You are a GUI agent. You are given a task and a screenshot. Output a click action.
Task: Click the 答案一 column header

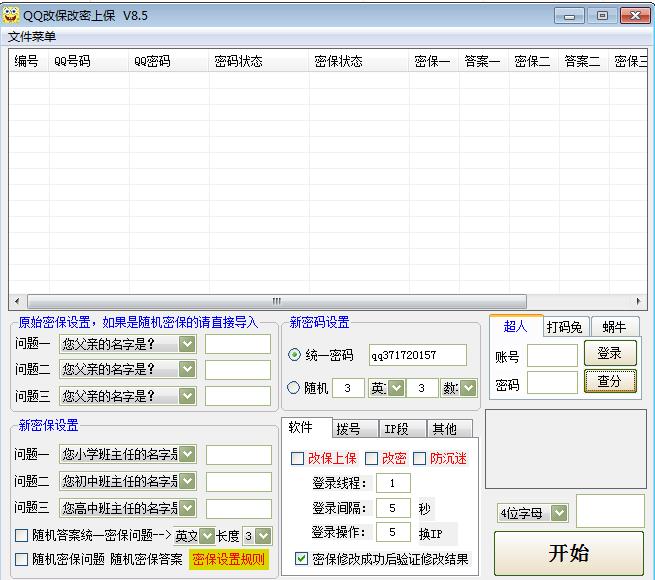[484, 61]
